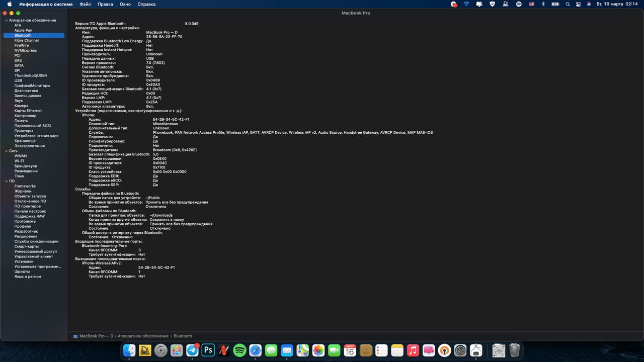
Task: Open Finder in the Dock
Action: pyautogui.click(x=129, y=350)
